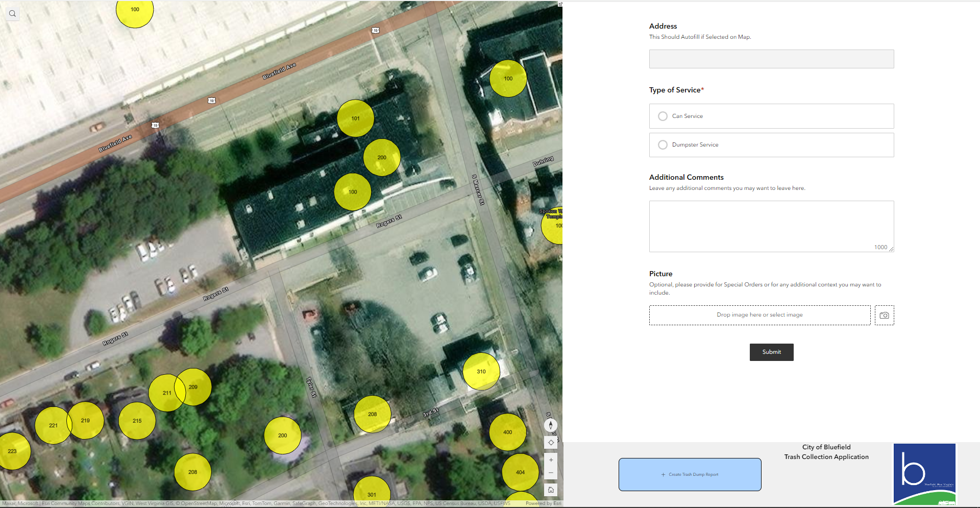Submit the trash collection form
The image size is (980, 508).
coord(771,352)
